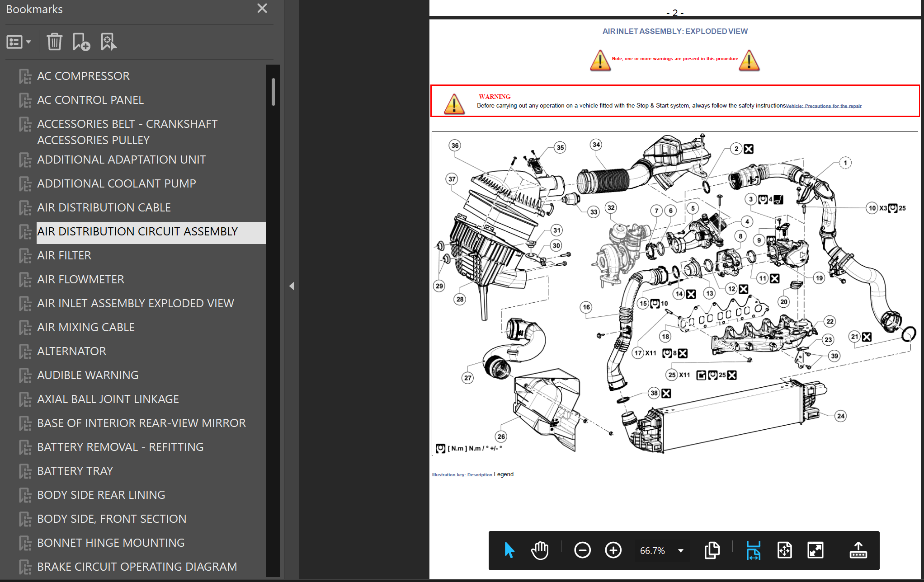Click the page copy/view icon
Image resolution: width=924 pixels, height=582 pixels.
coord(712,550)
